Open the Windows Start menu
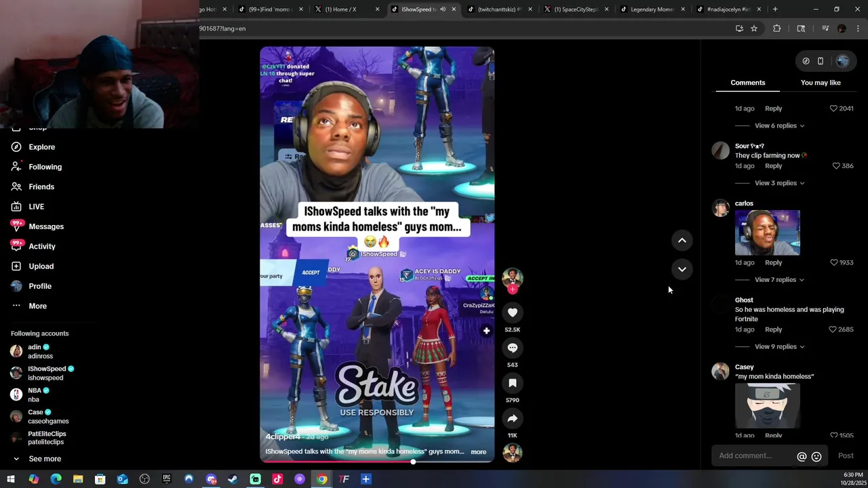The width and height of the screenshot is (868, 488). (11, 479)
